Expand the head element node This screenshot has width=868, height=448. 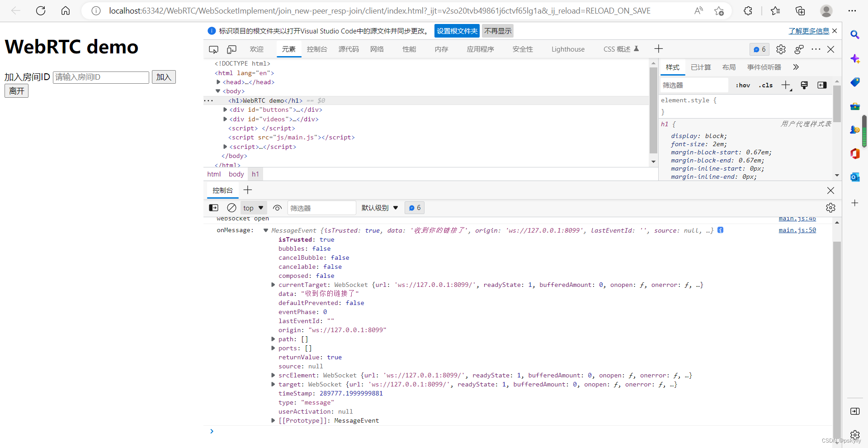(x=218, y=82)
